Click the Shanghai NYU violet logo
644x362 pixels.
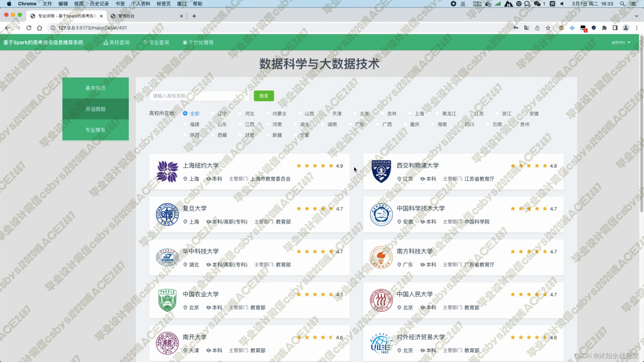[x=167, y=171]
